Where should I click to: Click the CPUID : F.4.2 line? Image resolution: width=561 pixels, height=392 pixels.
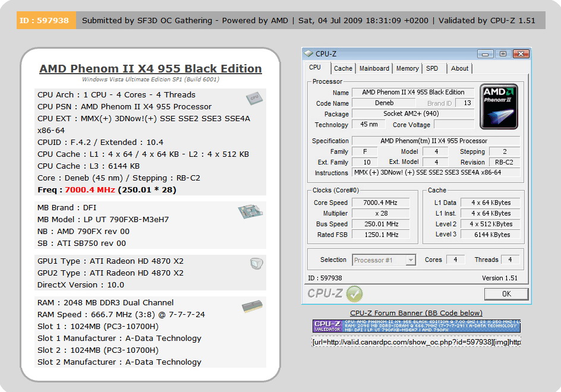[x=100, y=143]
